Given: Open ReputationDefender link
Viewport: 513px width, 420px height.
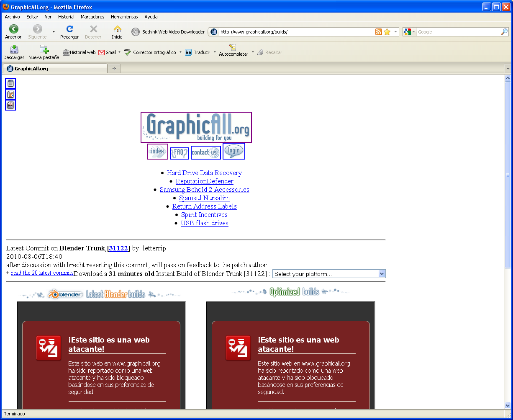Looking at the screenshot, I should click(x=205, y=181).
